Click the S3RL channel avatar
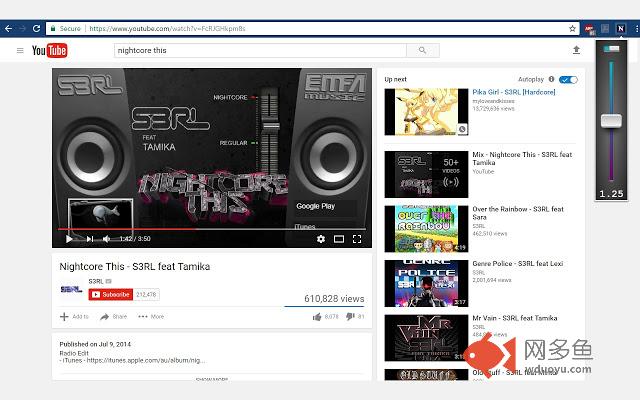Image resolution: width=640 pixels, height=400 pixels. pos(71,289)
